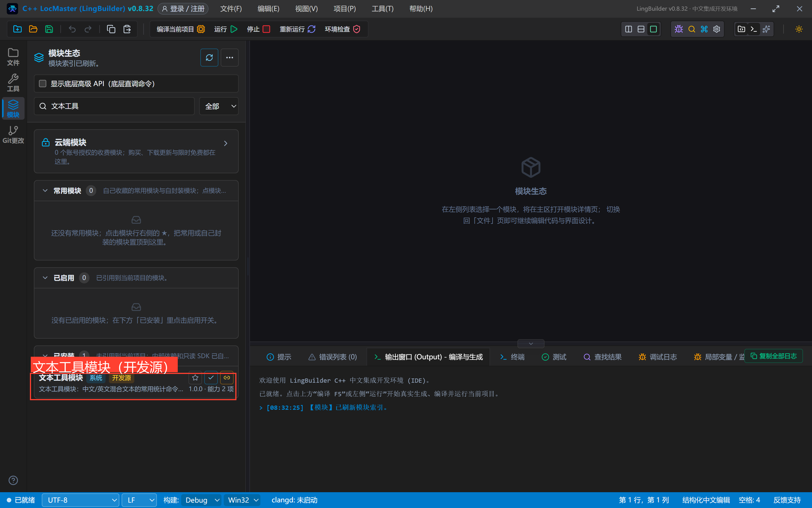Open settings gear icon in toolbar
The width and height of the screenshot is (812, 508).
(717, 29)
